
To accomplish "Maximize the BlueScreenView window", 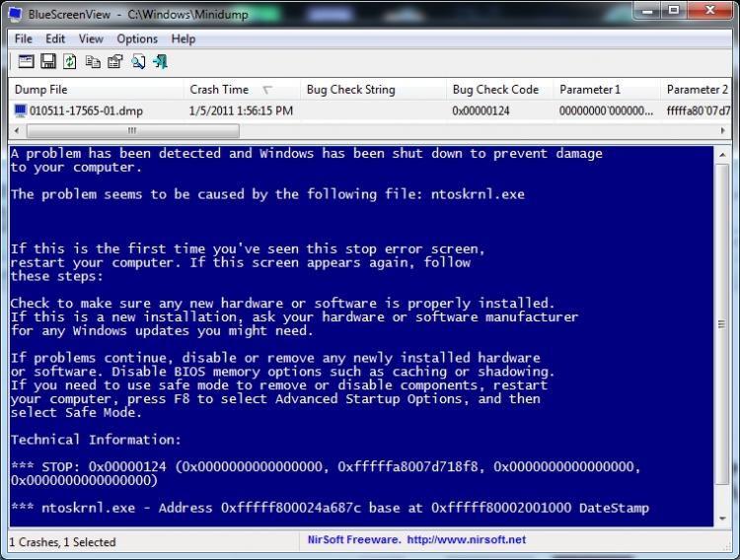I will tap(674, 11).
